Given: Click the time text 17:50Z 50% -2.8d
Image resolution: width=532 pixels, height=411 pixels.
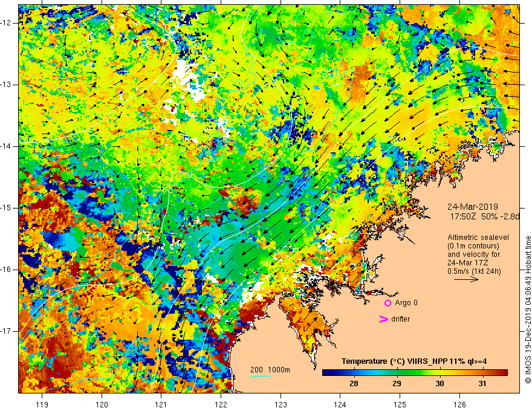Looking at the screenshot, I should [x=485, y=216].
